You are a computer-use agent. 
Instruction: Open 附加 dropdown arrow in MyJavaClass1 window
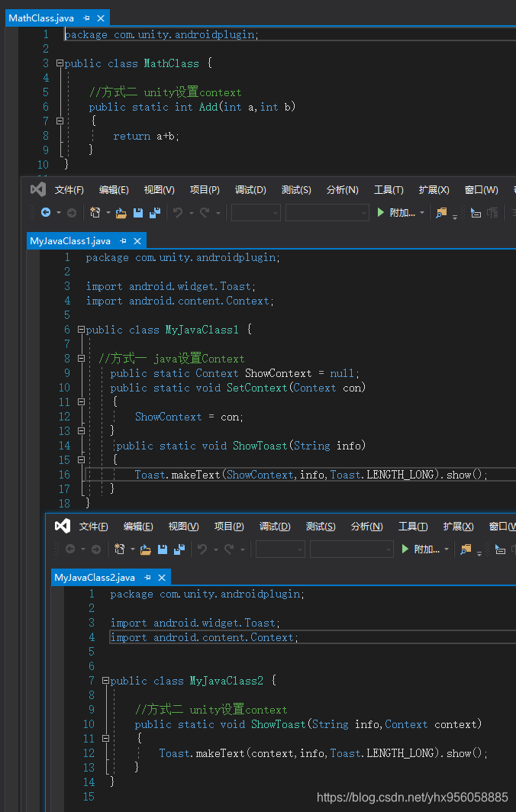pyautogui.click(x=421, y=213)
